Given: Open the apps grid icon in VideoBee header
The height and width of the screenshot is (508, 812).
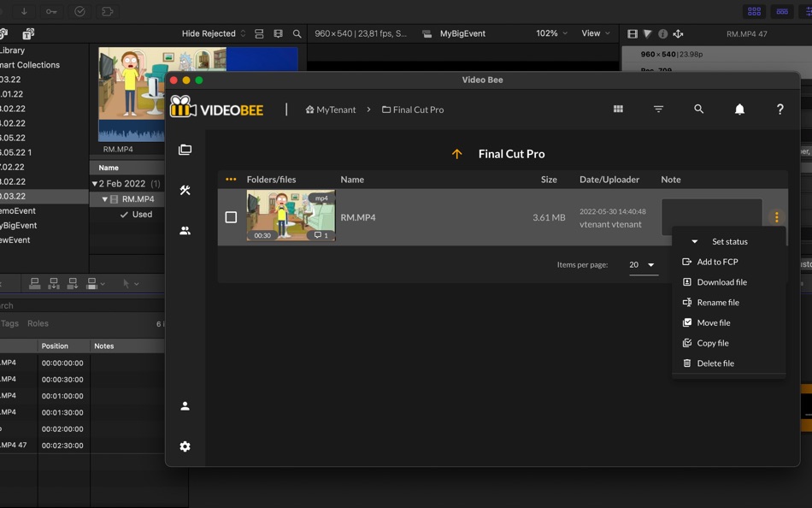Looking at the screenshot, I should [617, 109].
